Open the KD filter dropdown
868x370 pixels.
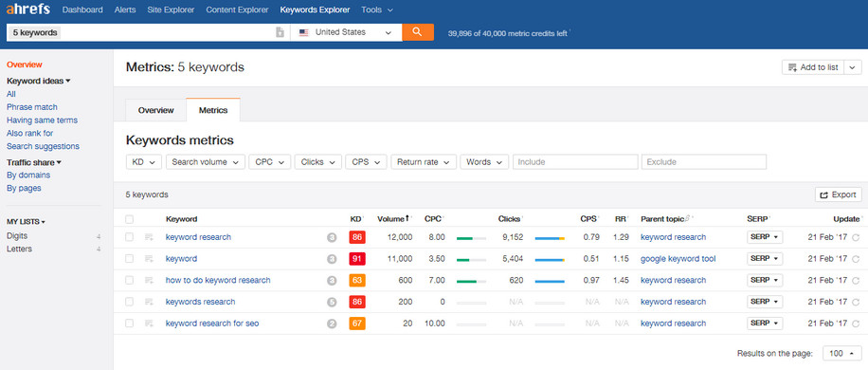[x=144, y=162]
